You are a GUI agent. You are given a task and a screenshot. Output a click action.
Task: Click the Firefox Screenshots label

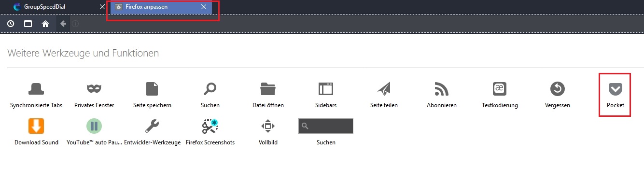[210, 142]
